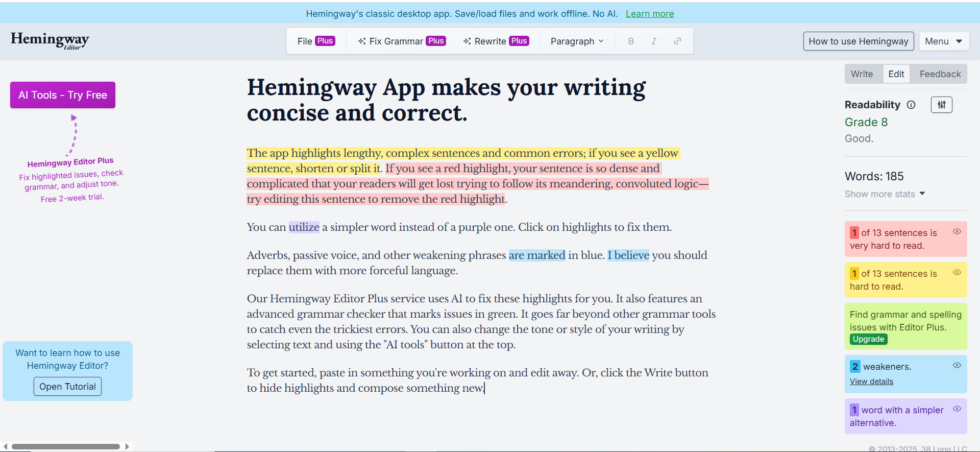
Task: Click the View details link
Action: (x=871, y=382)
